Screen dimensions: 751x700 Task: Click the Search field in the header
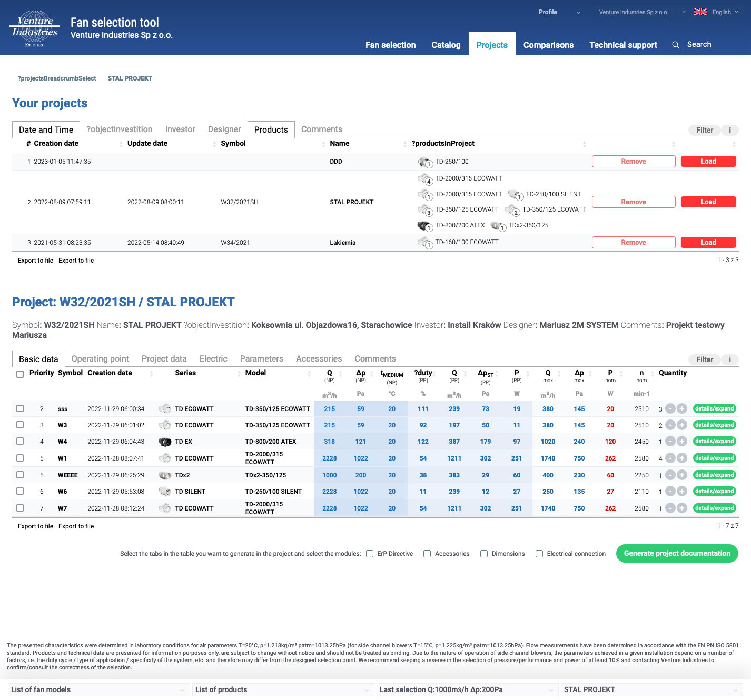tap(699, 45)
